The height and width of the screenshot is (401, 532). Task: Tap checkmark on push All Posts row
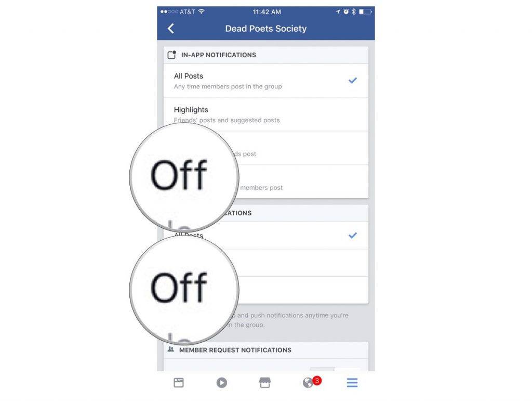coord(353,235)
